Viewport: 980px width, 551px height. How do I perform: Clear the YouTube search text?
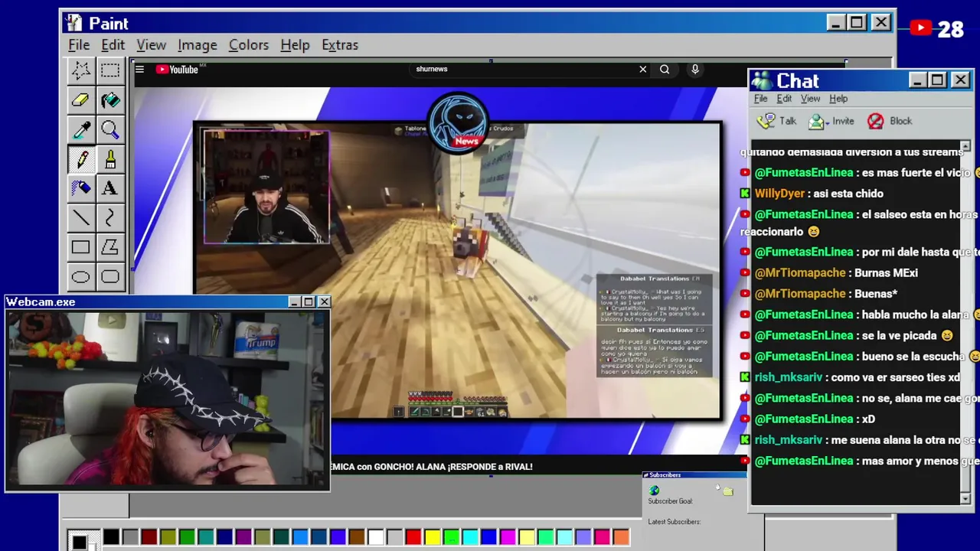[x=642, y=70]
